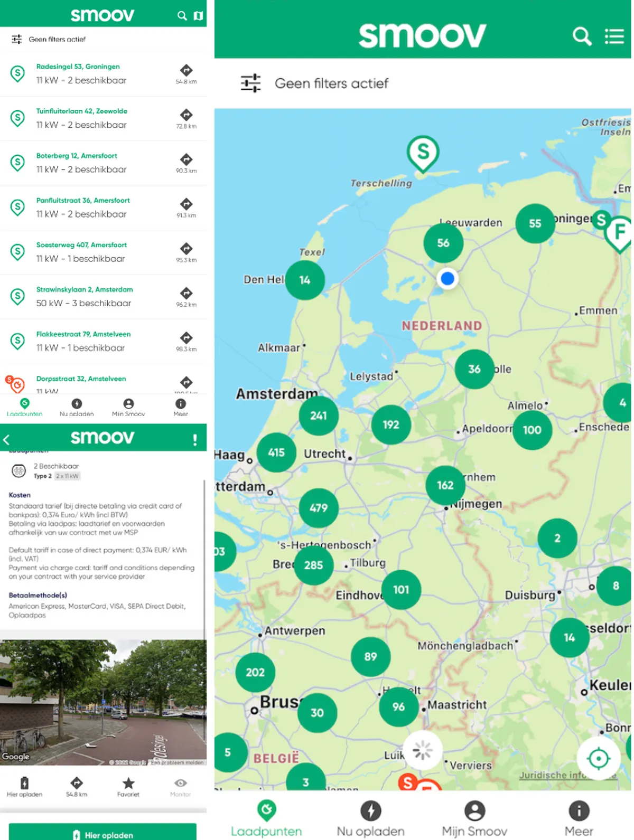Open Nu opladen tab on the map screen
The height and width of the screenshot is (840, 634).
point(371,818)
